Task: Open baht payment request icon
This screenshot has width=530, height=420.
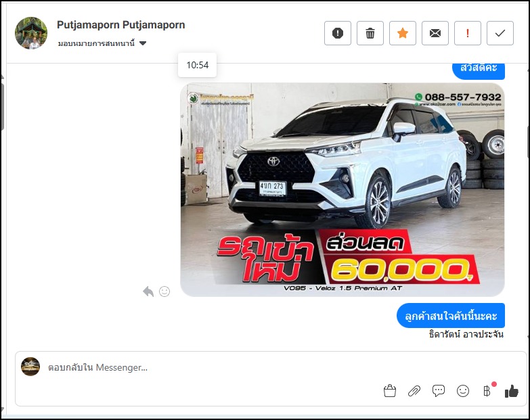Action: 487,391
